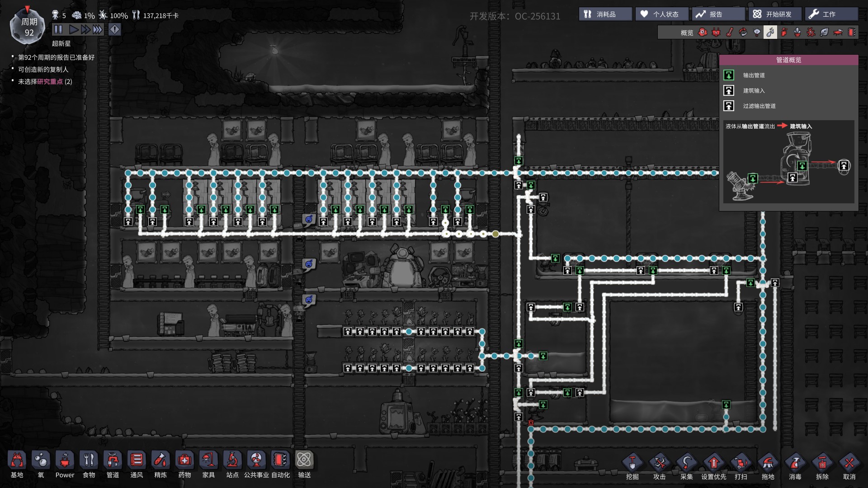Enable the germ overlay
This screenshot has width=868, height=488.
tap(811, 33)
